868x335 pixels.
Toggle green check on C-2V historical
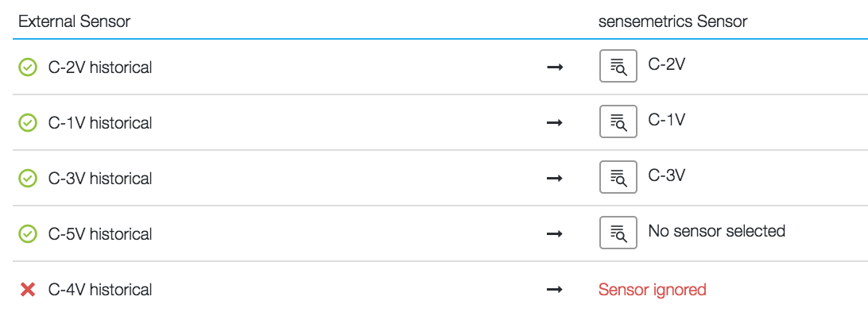click(28, 67)
